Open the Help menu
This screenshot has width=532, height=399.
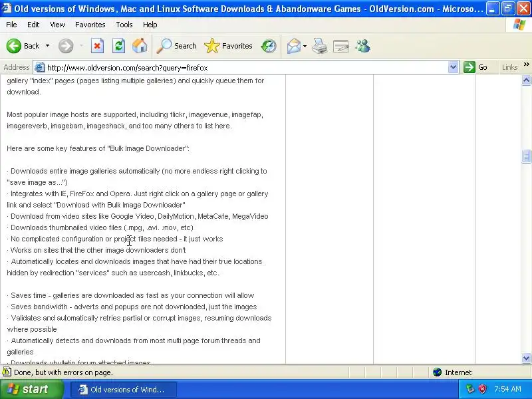[150, 25]
